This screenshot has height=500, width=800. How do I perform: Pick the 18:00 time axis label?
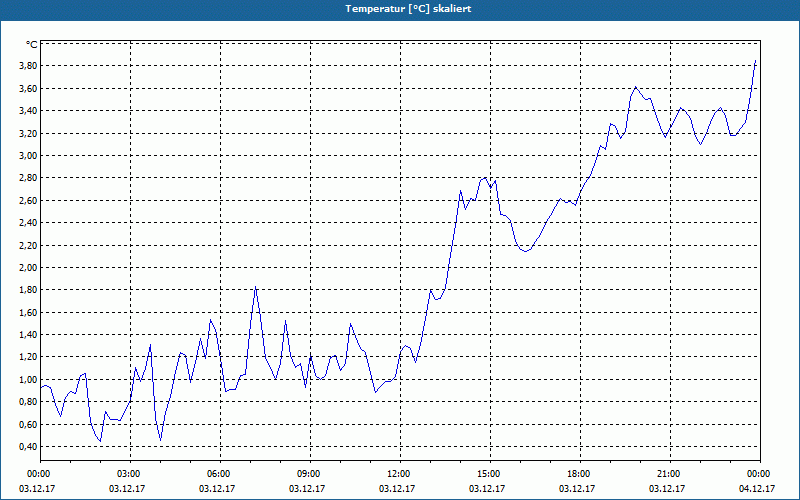(580, 474)
